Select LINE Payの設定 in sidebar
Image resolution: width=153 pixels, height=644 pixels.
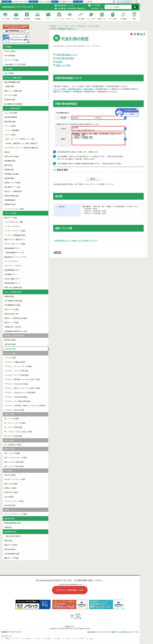pos(25,475)
